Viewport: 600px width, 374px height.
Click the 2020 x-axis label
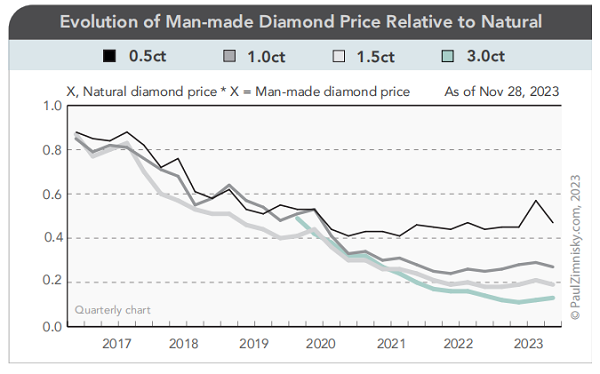(321, 344)
